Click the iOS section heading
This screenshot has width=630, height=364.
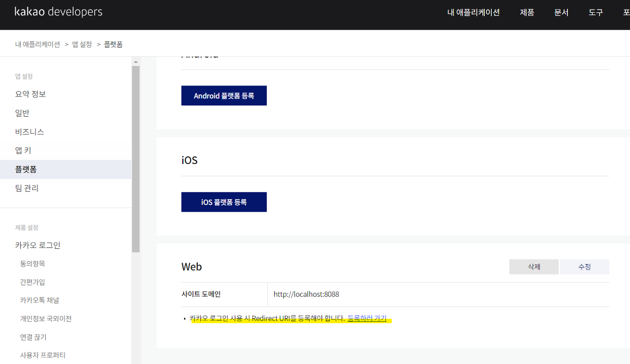tap(189, 160)
